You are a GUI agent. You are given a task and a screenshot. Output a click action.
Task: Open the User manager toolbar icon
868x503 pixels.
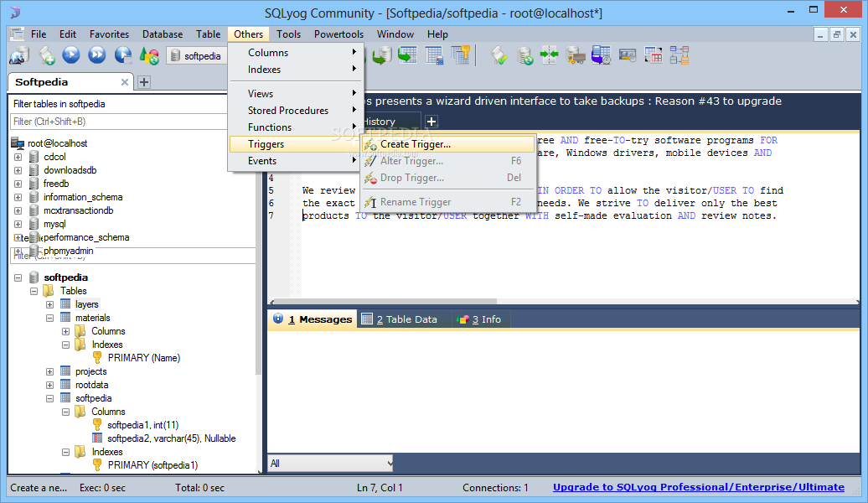coord(149,55)
